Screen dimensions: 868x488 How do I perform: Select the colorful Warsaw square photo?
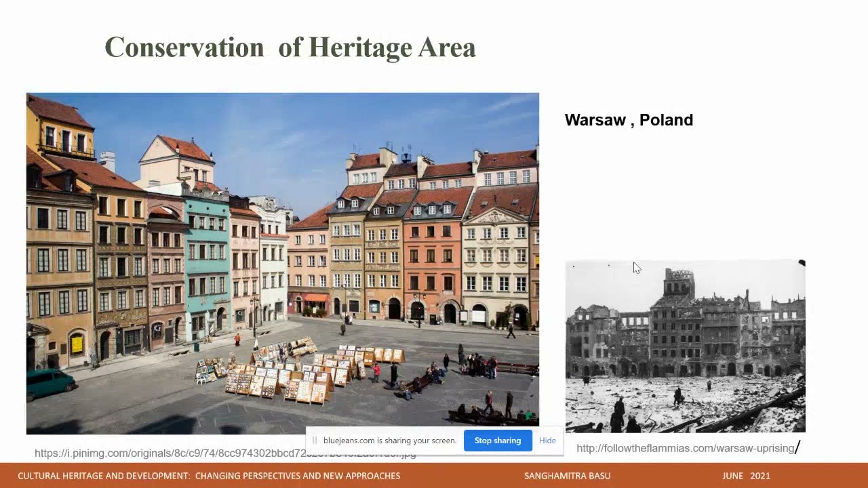[x=283, y=263]
